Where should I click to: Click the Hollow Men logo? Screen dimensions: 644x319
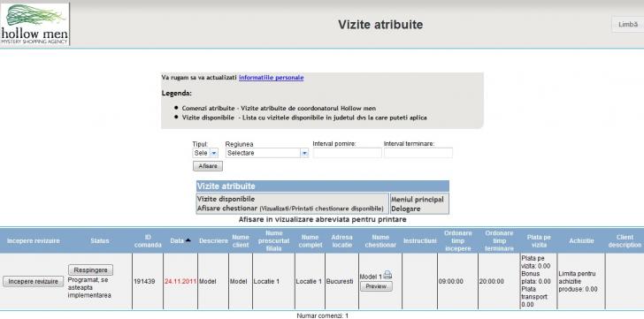pyautogui.click(x=34, y=24)
